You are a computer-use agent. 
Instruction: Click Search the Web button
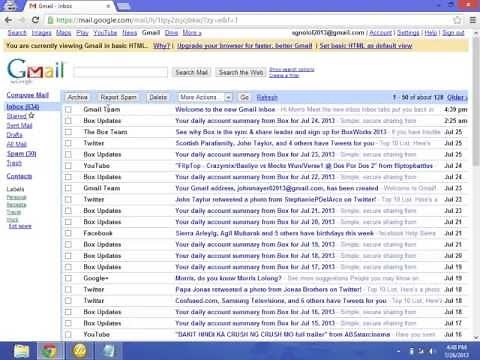[241, 72]
